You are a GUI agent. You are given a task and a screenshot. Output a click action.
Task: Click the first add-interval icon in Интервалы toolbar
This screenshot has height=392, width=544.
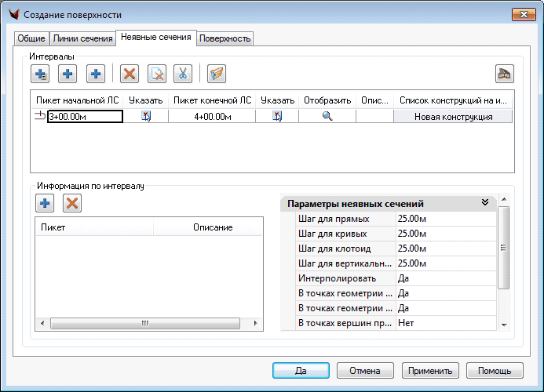40,74
